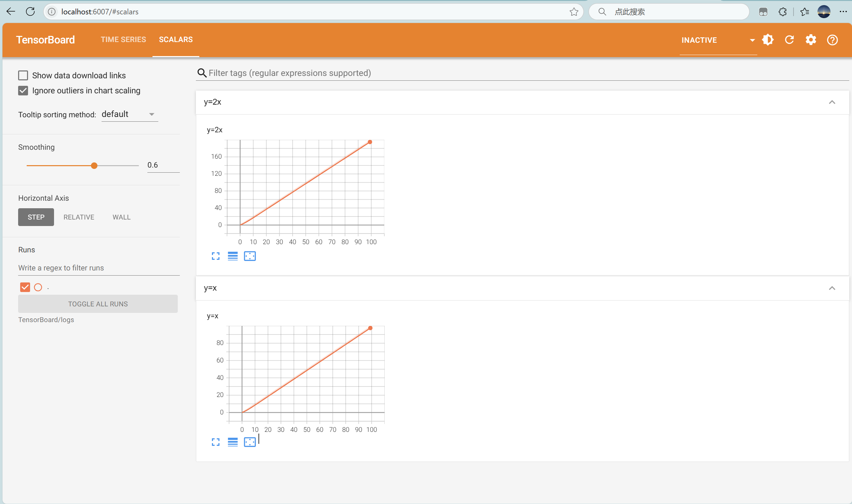Click the Smoothing slider handle
Image resolution: width=852 pixels, height=504 pixels.
[x=94, y=166]
